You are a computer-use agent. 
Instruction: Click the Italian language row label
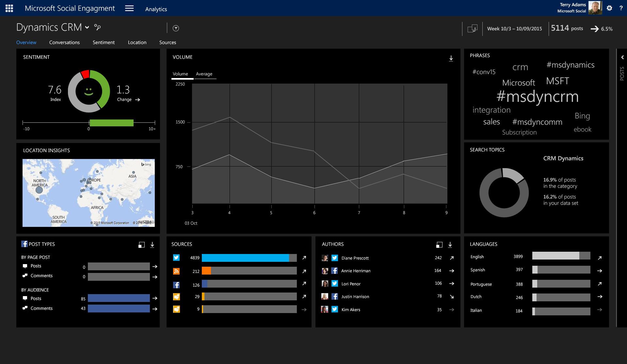tap(476, 310)
